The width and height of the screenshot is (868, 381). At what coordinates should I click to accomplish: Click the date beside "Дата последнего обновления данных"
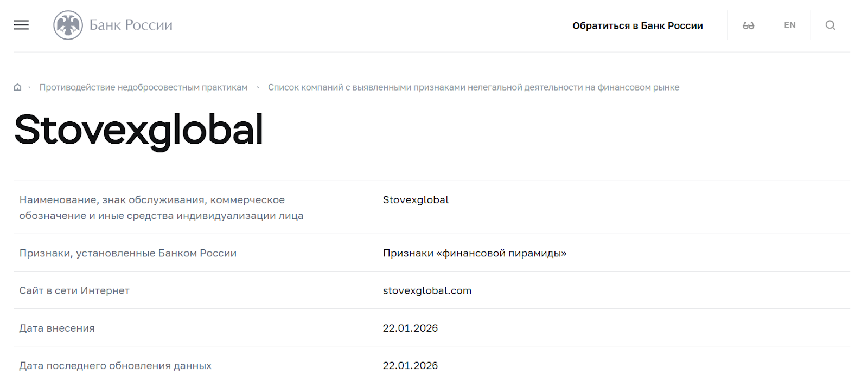tap(410, 365)
